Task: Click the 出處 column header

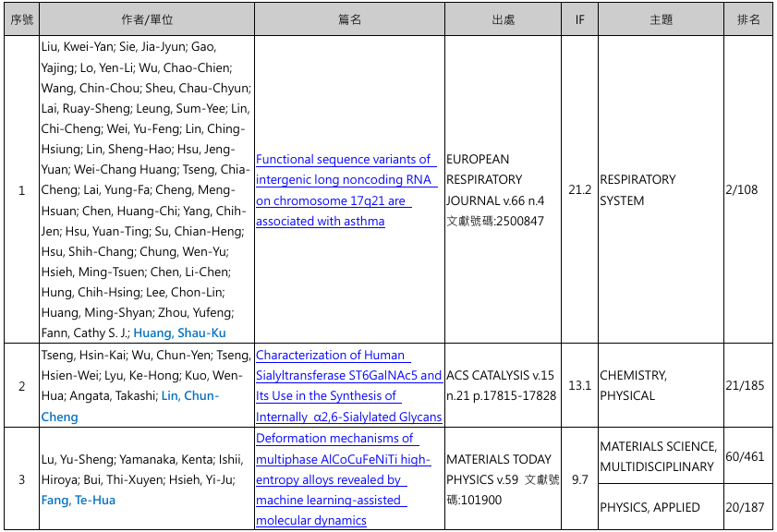Action: pyautogui.click(x=504, y=19)
